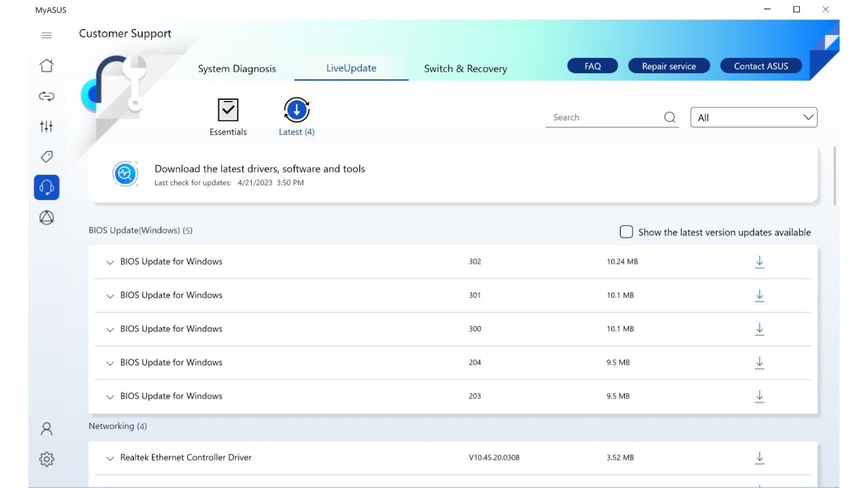The width and height of the screenshot is (868, 488).
Task: Click the Latest (4) label
Action: coord(297,132)
